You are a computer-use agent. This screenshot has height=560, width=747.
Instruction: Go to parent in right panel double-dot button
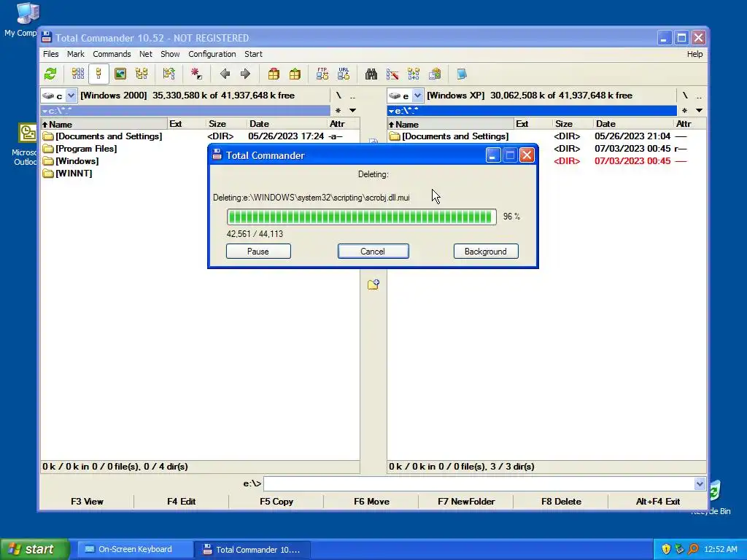tap(699, 96)
